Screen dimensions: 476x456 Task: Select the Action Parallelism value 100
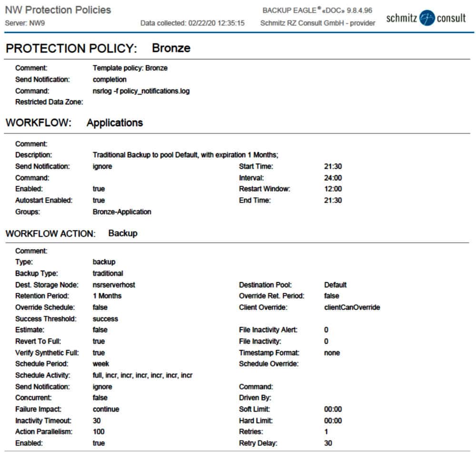point(99,432)
